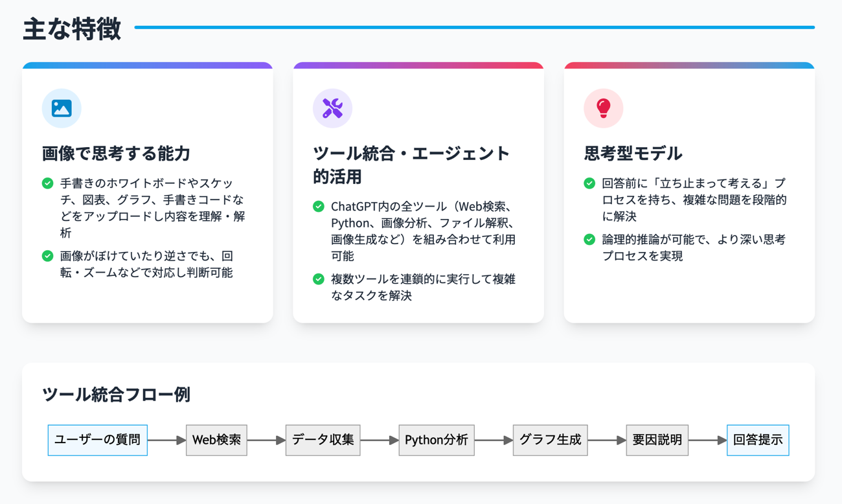This screenshot has width=842, height=504.
Task: Select the 要因説明 flow step
Action: [x=657, y=441]
